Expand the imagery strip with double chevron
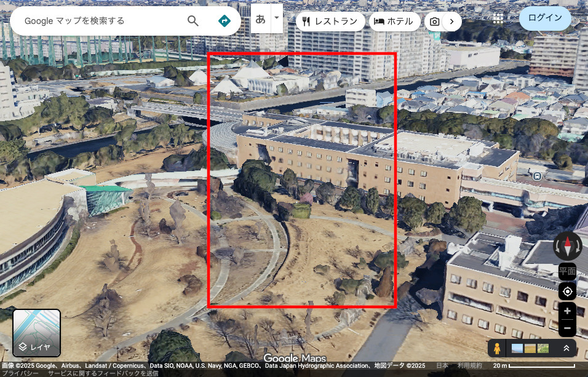The height and width of the screenshot is (377, 588). point(566,349)
